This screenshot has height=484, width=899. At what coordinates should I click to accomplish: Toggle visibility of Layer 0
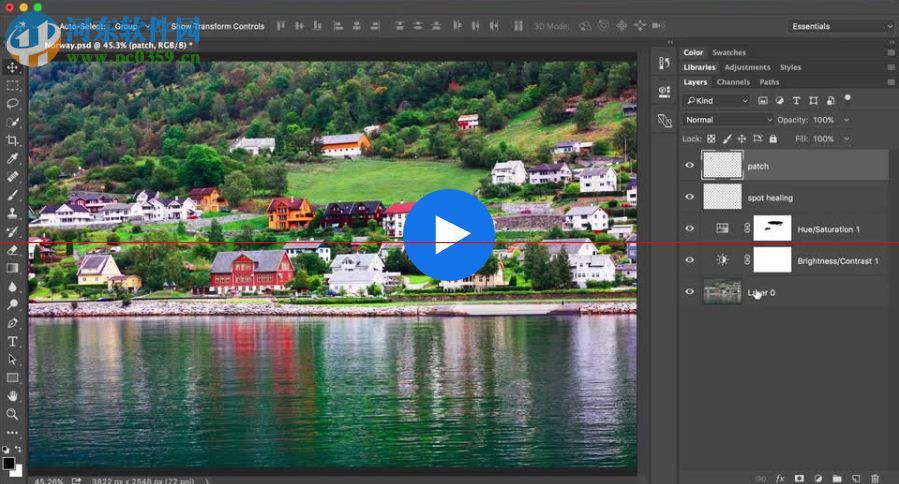click(690, 291)
